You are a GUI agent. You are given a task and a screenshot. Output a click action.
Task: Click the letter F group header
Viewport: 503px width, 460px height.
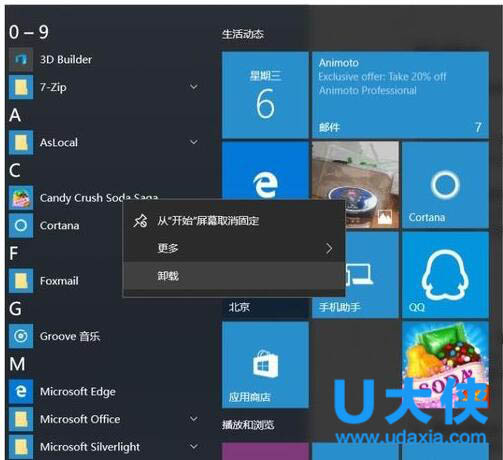click(14, 254)
